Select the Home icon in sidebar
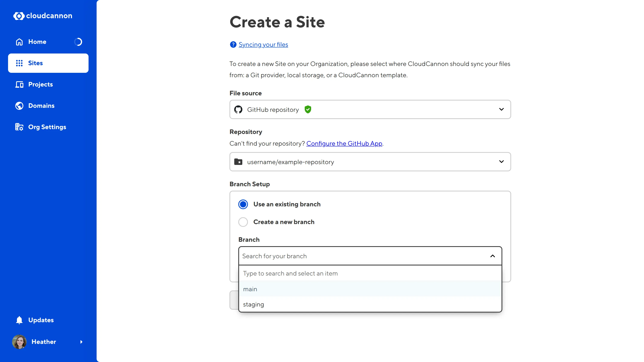The width and height of the screenshot is (644, 362). coord(19,42)
